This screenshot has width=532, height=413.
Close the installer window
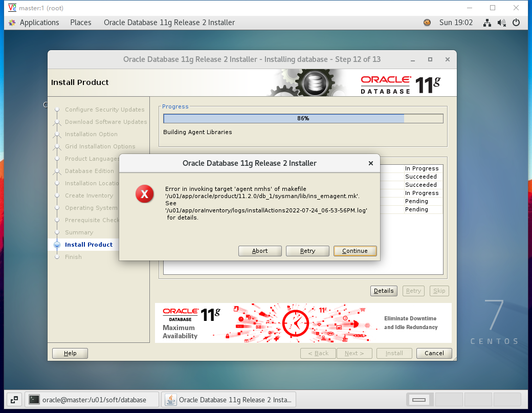click(447, 59)
